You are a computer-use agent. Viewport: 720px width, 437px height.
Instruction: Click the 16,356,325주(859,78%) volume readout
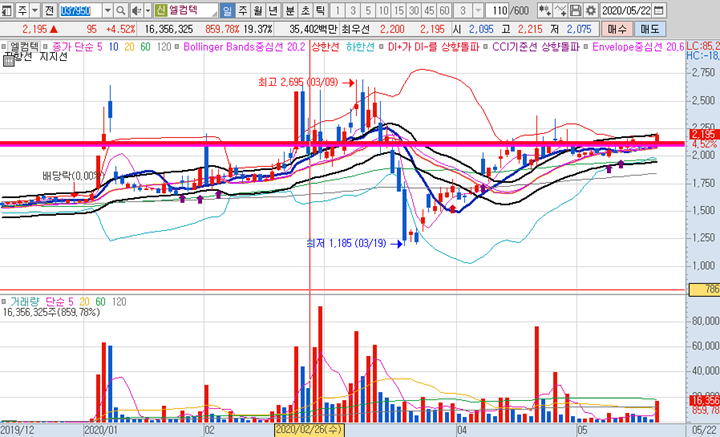(51, 313)
